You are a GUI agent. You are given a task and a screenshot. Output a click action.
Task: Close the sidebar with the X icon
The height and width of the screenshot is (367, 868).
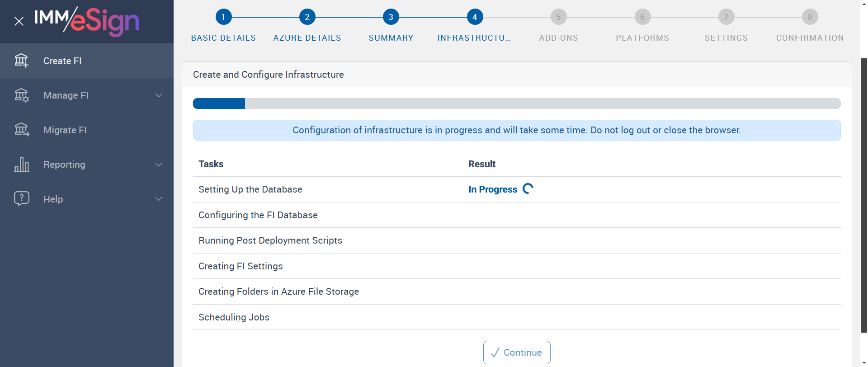point(19,21)
